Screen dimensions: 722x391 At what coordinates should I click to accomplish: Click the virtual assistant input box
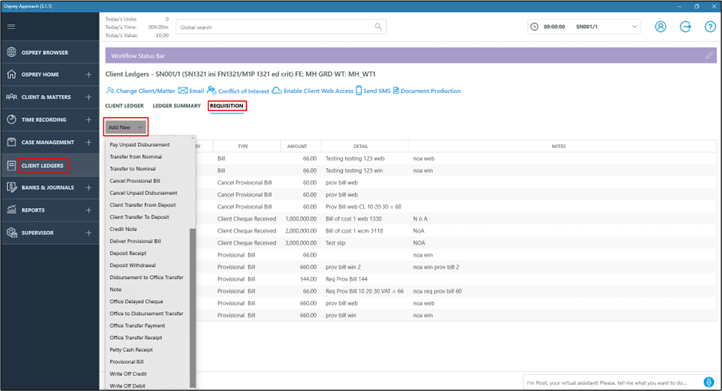click(x=612, y=383)
